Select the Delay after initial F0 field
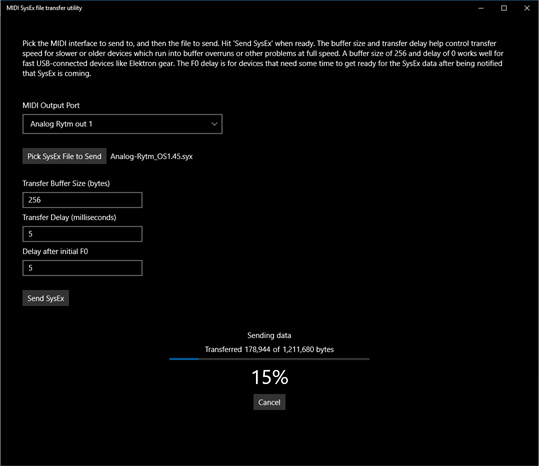This screenshot has width=539, height=466. [82, 268]
